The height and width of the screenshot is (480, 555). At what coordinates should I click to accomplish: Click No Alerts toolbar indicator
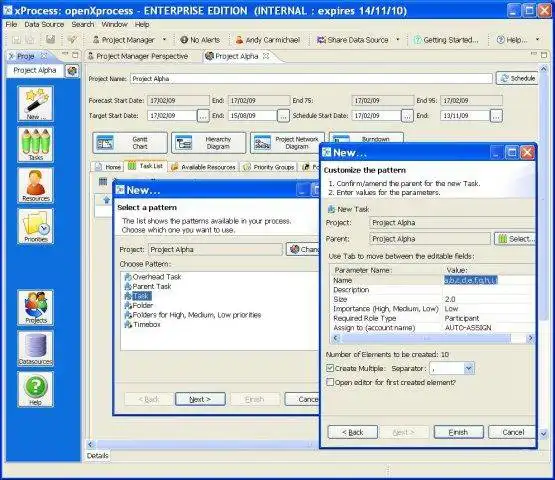click(x=200, y=40)
